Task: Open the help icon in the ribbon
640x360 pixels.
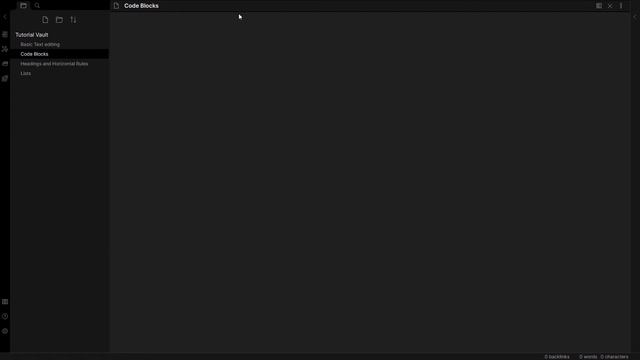Action: pyautogui.click(x=5, y=316)
